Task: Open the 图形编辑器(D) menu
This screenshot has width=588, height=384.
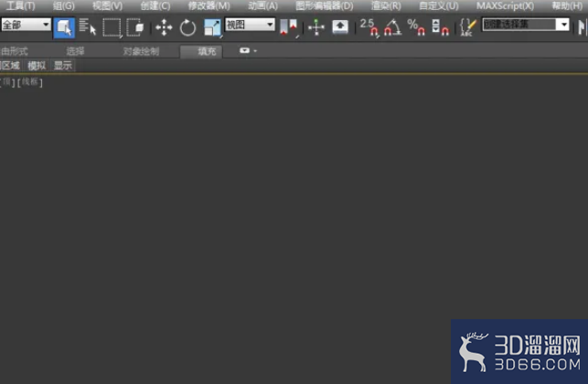Action: pos(324,6)
